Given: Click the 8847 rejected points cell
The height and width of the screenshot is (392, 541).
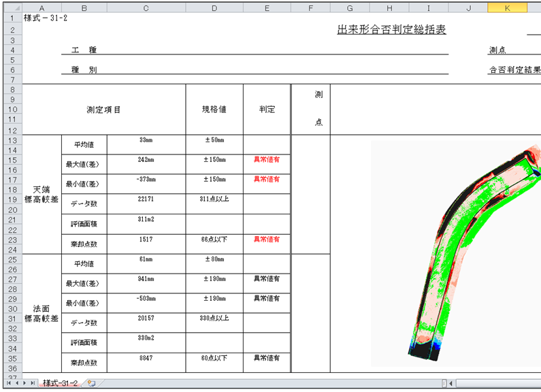Looking at the screenshot, I should click(x=146, y=363).
